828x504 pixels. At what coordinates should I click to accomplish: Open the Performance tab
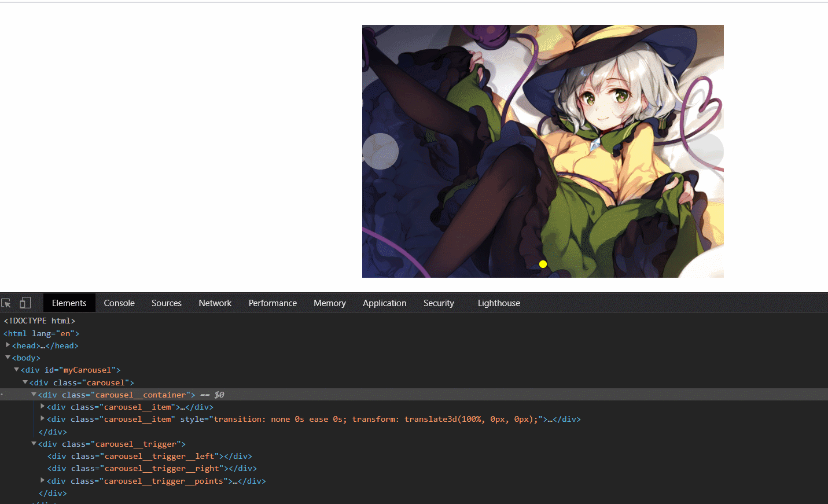(273, 303)
